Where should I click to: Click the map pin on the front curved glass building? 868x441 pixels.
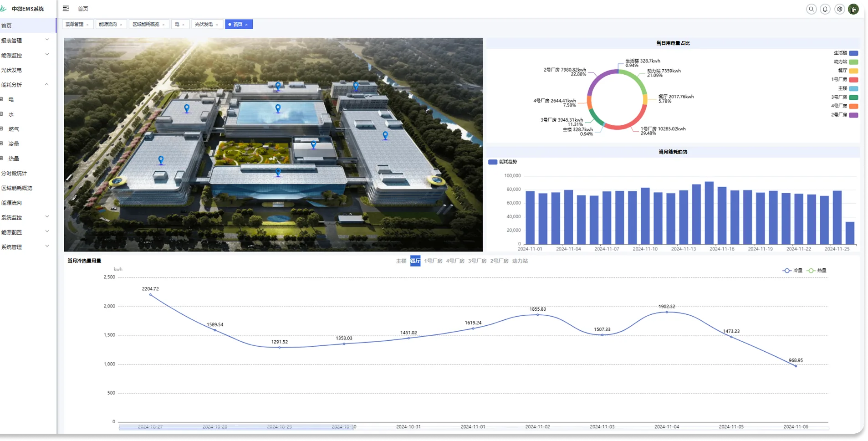coord(278,172)
